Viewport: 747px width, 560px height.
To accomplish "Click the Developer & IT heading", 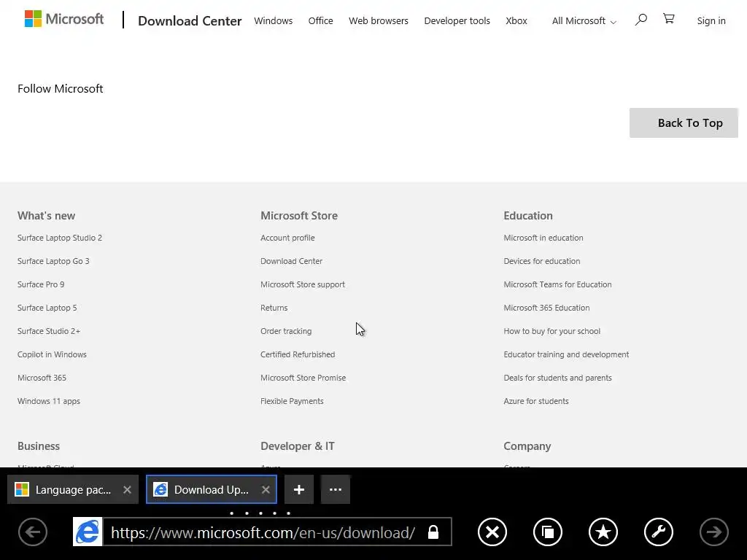I will [298, 446].
